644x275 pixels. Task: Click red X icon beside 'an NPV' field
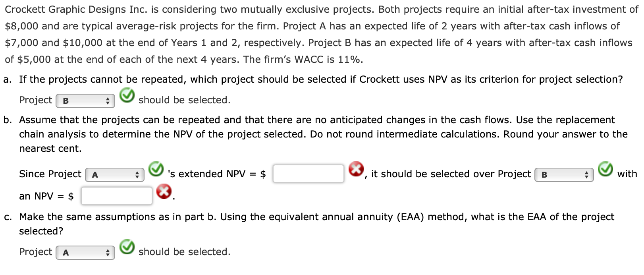(x=164, y=192)
